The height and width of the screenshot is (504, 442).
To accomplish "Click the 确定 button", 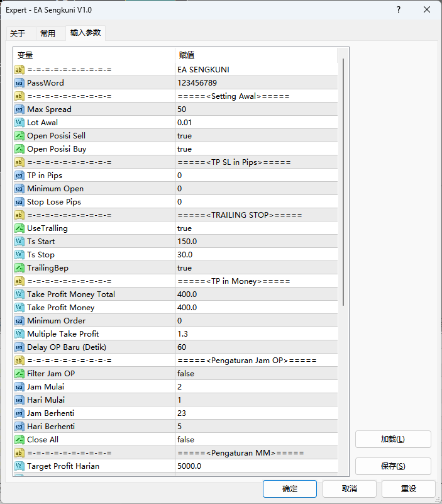I will 290,489.
